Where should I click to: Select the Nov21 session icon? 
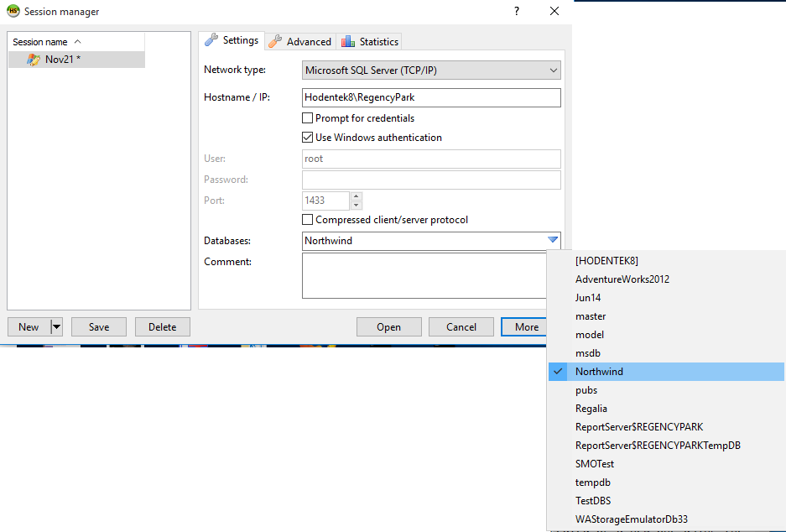[x=34, y=60]
